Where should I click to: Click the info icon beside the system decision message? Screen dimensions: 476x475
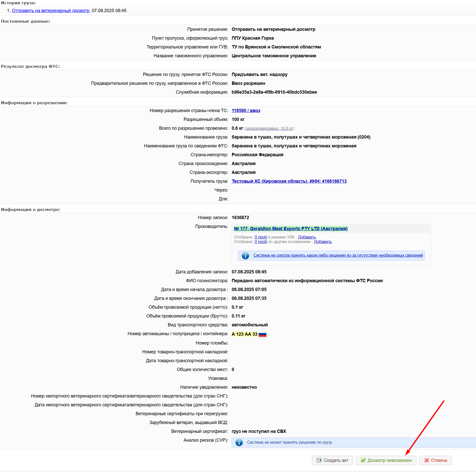[x=245, y=255]
